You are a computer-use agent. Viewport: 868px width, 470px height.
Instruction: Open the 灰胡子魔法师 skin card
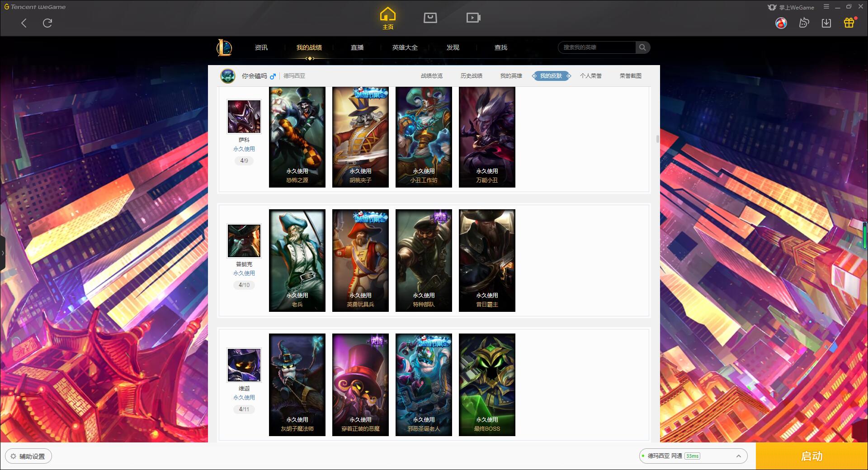tap(297, 385)
